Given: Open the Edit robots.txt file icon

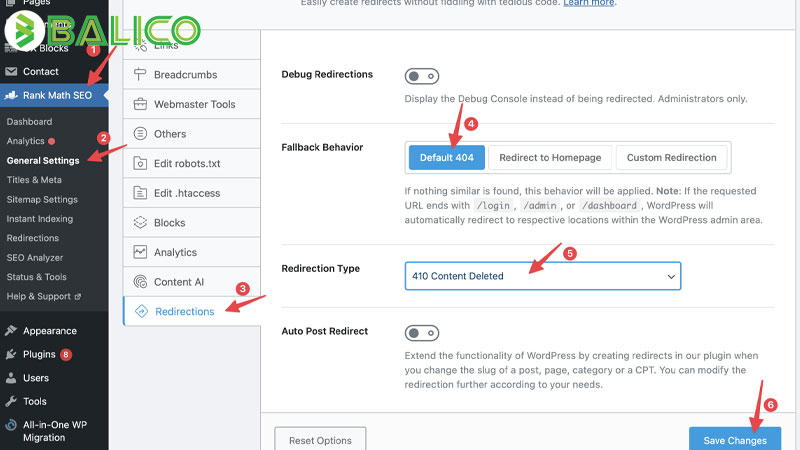Looking at the screenshot, I should point(140,163).
